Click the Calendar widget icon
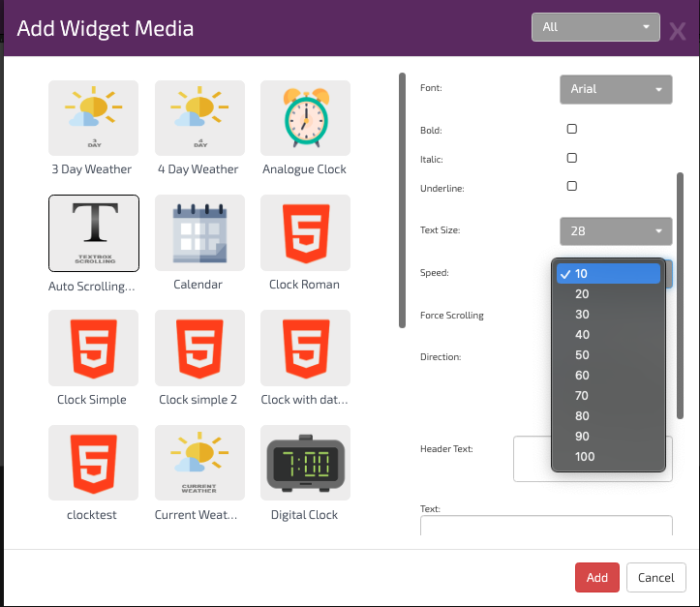The height and width of the screenshot is (607, 700). 199,233
